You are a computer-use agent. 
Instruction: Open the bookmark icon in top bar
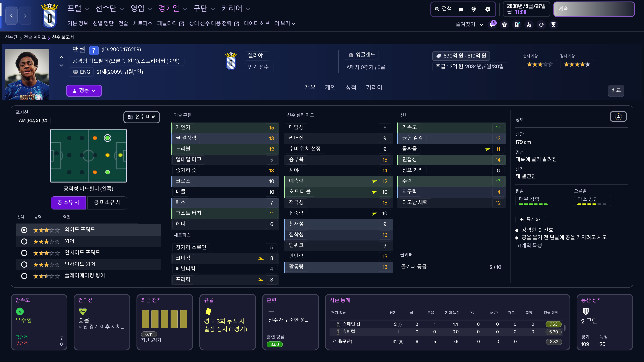[461, 9]
